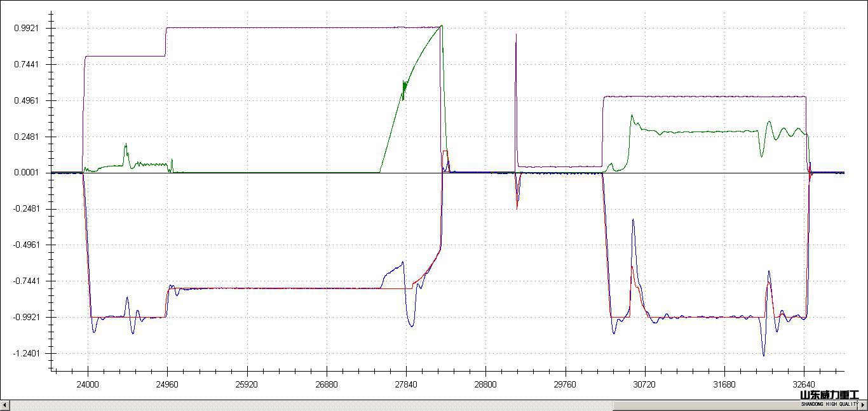868x411 pixels.
Task: Click the purple step-up near 24960
Action: [166, 42]
